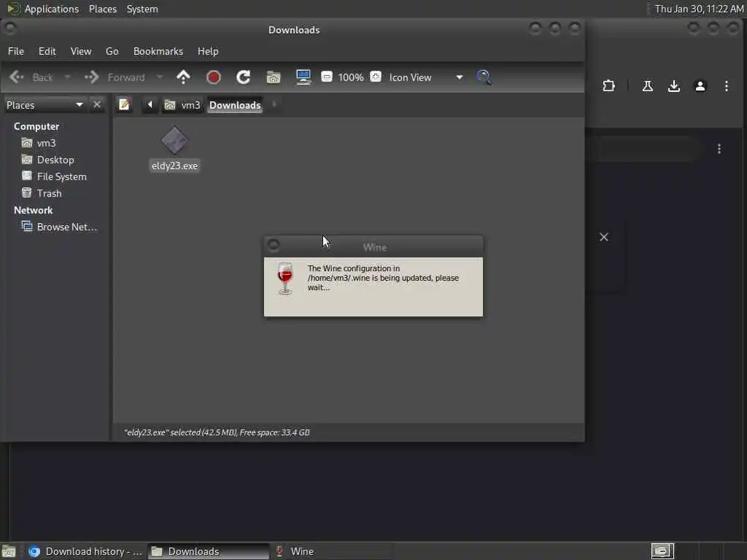Switch to Download history taskbar window
The image size is (747, 560).
(85, 551)
